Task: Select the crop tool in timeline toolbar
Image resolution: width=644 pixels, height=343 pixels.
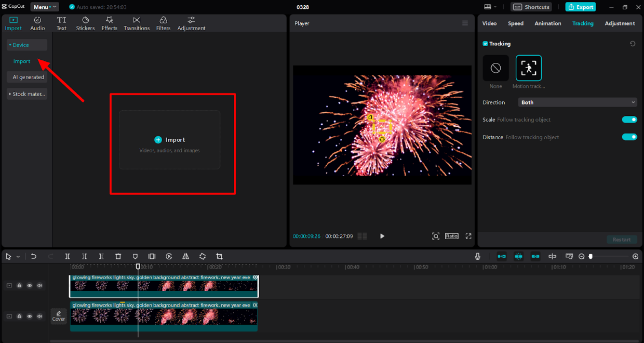Action: tap(219, 256)
